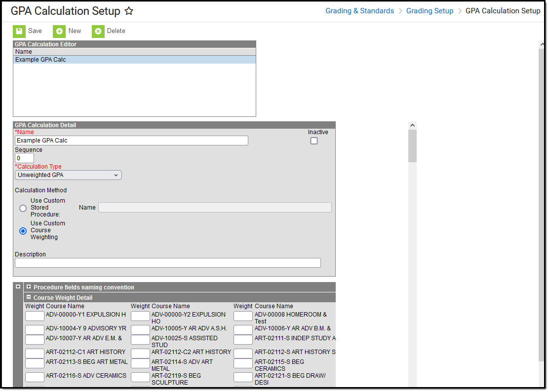Click ADV-10004-Y 9 ADVISORY YR course name
Viewport: 549px width, 392px height.
tap(86, 328)
